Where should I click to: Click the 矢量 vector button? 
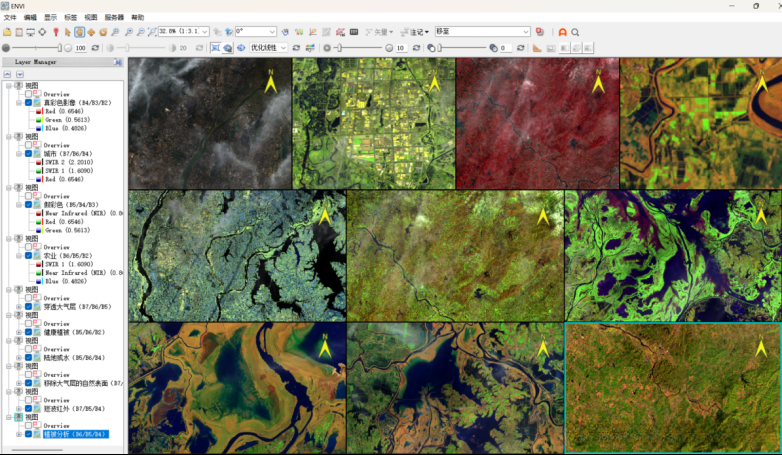click(379, 32)
